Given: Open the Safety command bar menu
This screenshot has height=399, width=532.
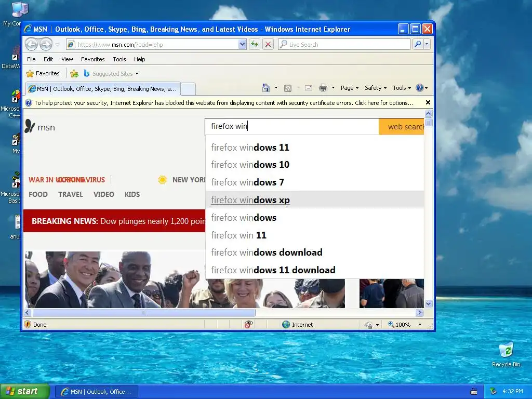Looking at the screenshot, I should pyautogui.click(x=376, y=88).
